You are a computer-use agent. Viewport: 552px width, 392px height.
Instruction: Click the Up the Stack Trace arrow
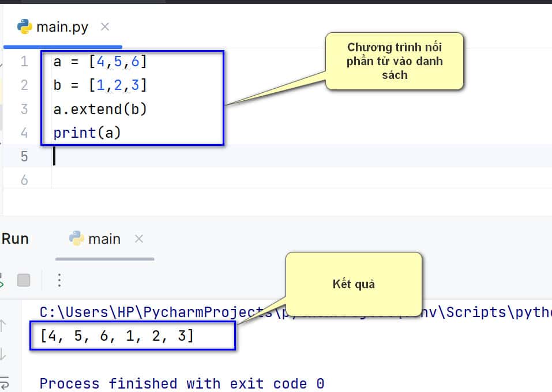click(3, 326)
